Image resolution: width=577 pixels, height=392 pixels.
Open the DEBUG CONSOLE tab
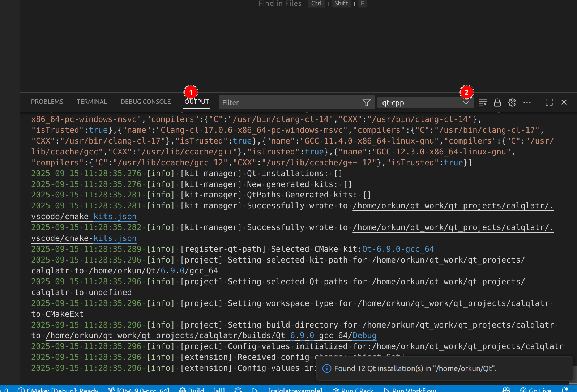click(x=146, y=102)
